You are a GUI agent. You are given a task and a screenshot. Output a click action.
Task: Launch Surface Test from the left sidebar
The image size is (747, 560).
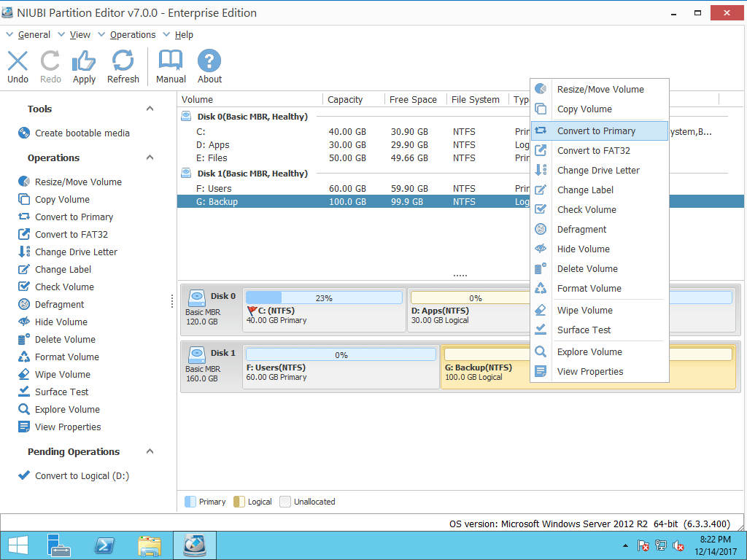click(x=53, y=392)
